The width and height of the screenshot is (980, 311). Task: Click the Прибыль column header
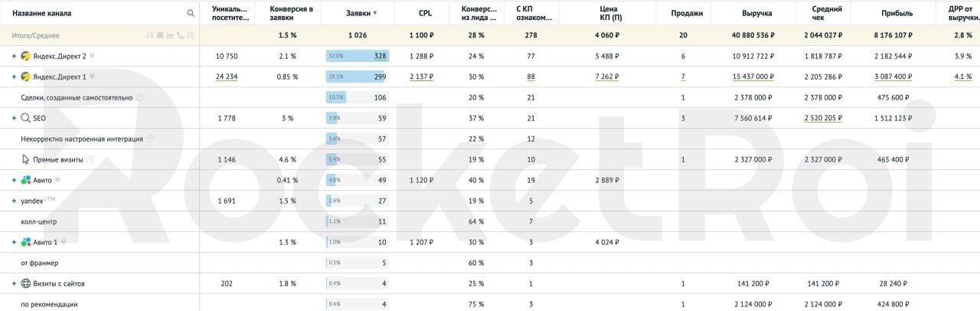(892, 13)
